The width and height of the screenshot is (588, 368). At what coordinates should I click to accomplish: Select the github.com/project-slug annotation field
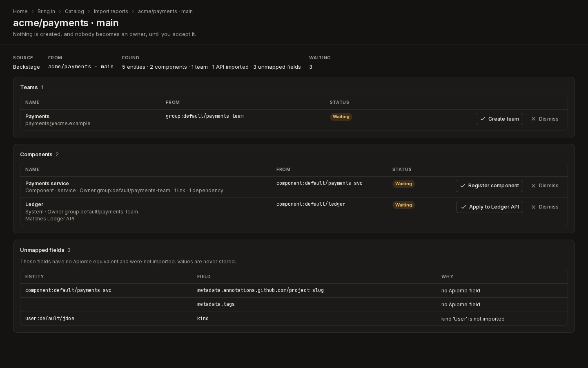click(261, 290)
